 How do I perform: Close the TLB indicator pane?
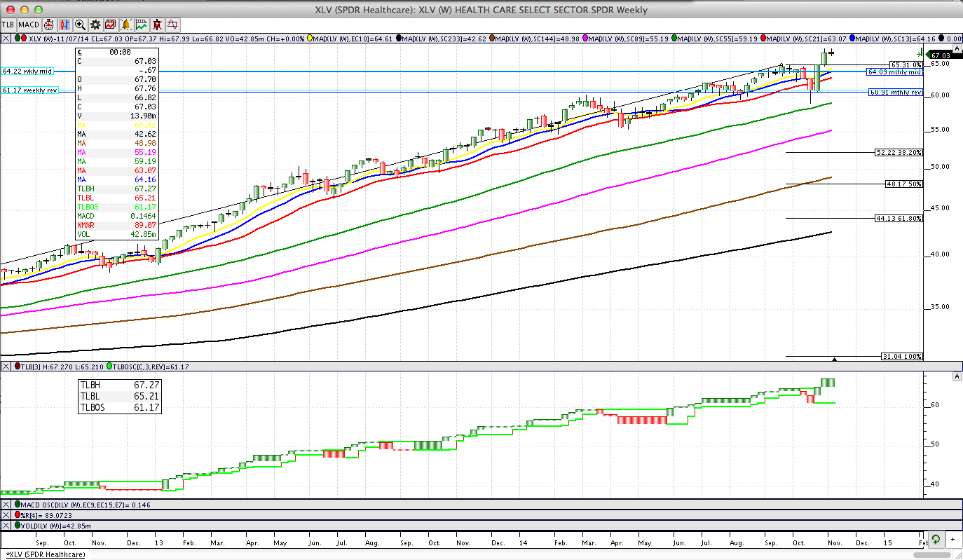point(6,367)
